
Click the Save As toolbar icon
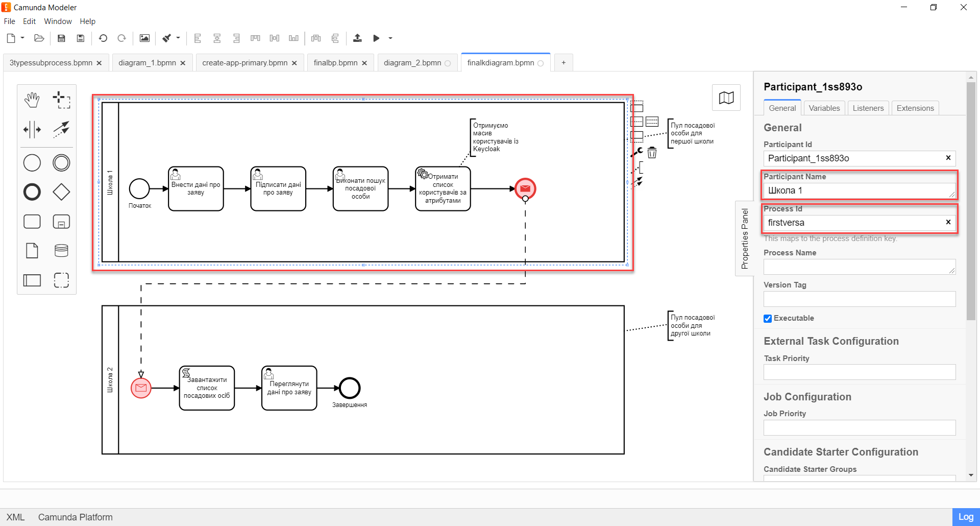(x=80, y=38)
